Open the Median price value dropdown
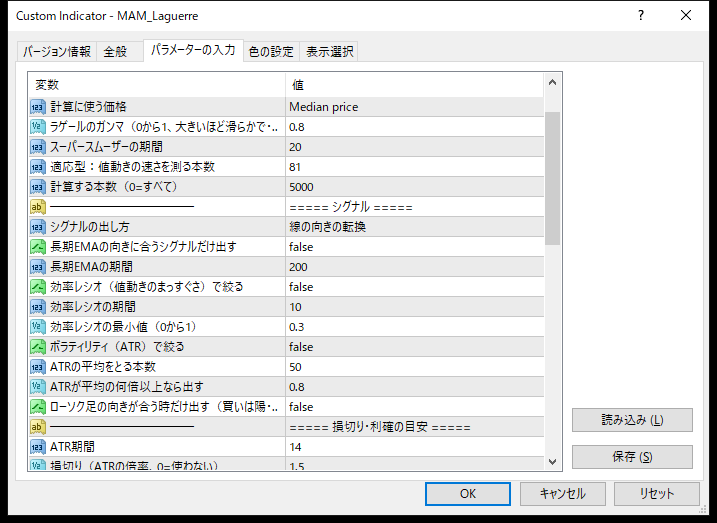Viewport: 717px width, 523px height. (415, 107)
